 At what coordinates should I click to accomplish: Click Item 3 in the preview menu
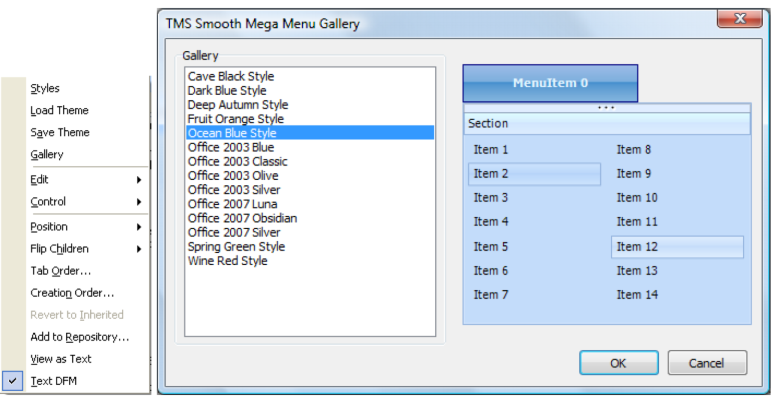point(491,198)
